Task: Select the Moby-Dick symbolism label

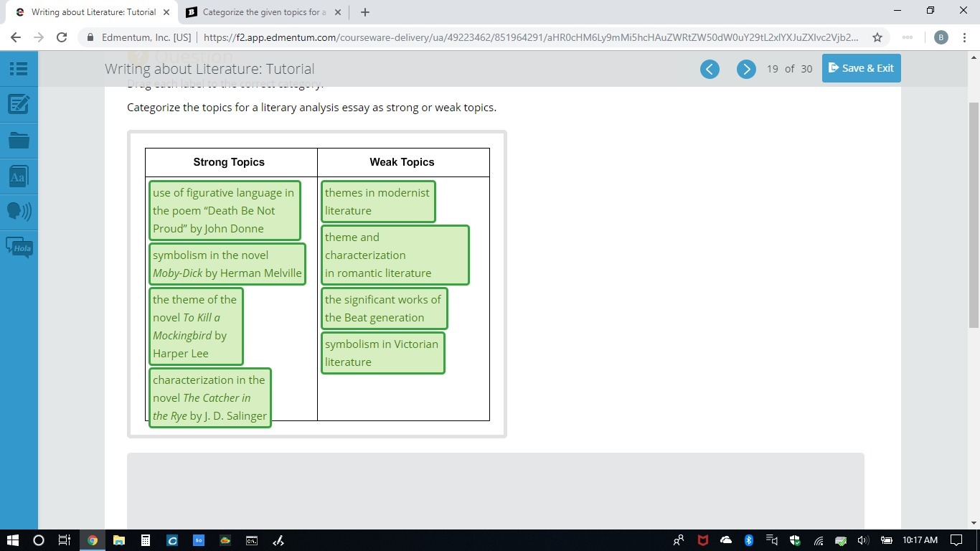Action: tap(227, 264)
